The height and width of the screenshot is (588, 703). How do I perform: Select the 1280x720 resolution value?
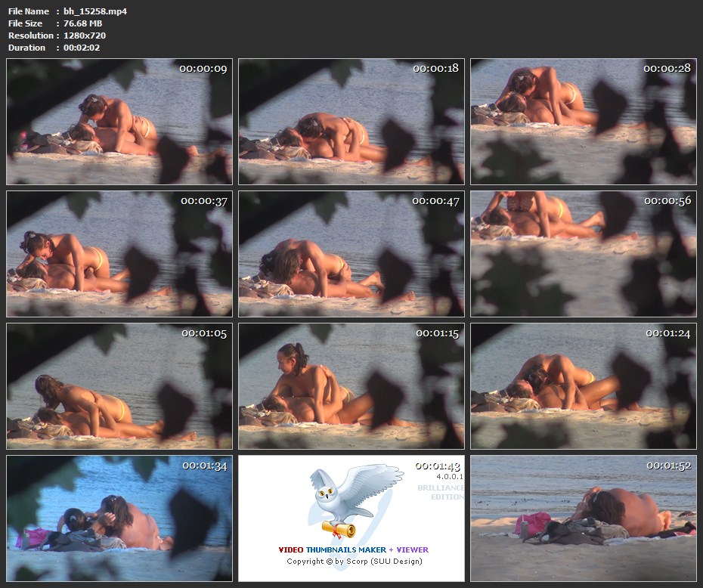pyautogui.click(x=85, y=36)
